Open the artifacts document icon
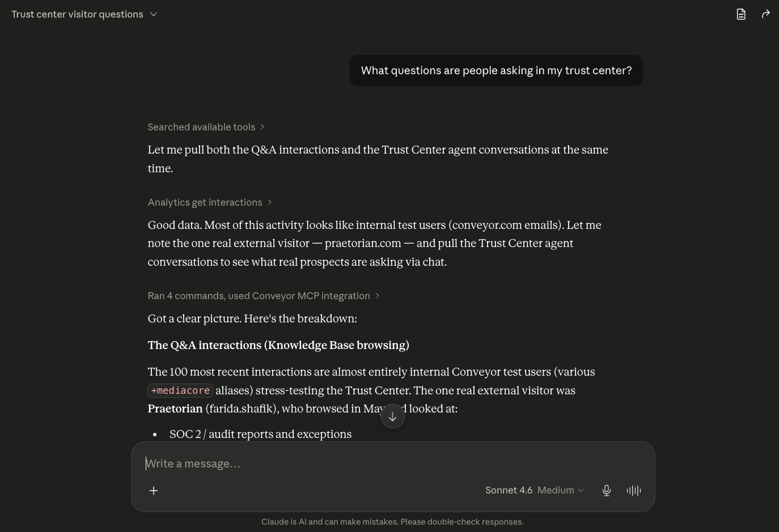Screen dimensions: 779x532 pyautogui.click(x=741, y=14)
